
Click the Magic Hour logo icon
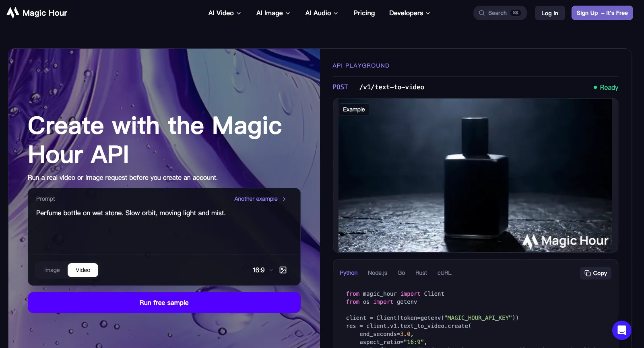(x=13, y=13)
